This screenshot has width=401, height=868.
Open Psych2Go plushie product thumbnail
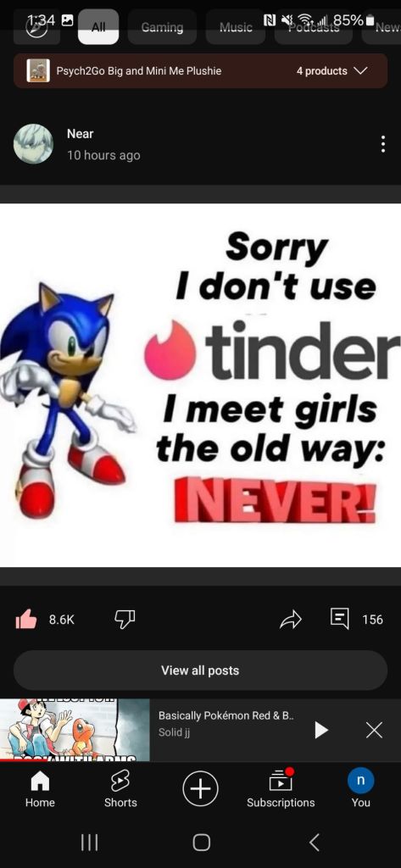[39, 71]
